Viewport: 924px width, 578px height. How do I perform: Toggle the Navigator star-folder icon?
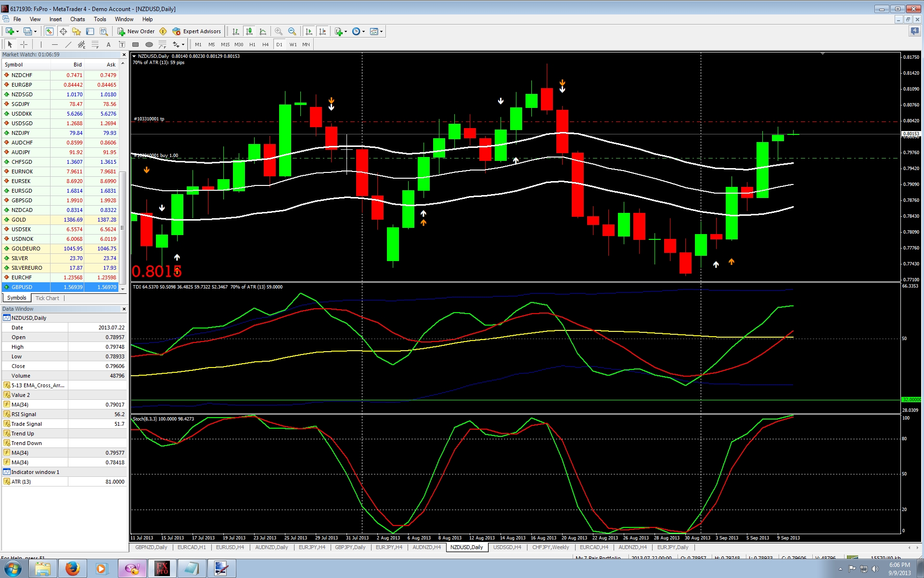click(x=76, y=31)
